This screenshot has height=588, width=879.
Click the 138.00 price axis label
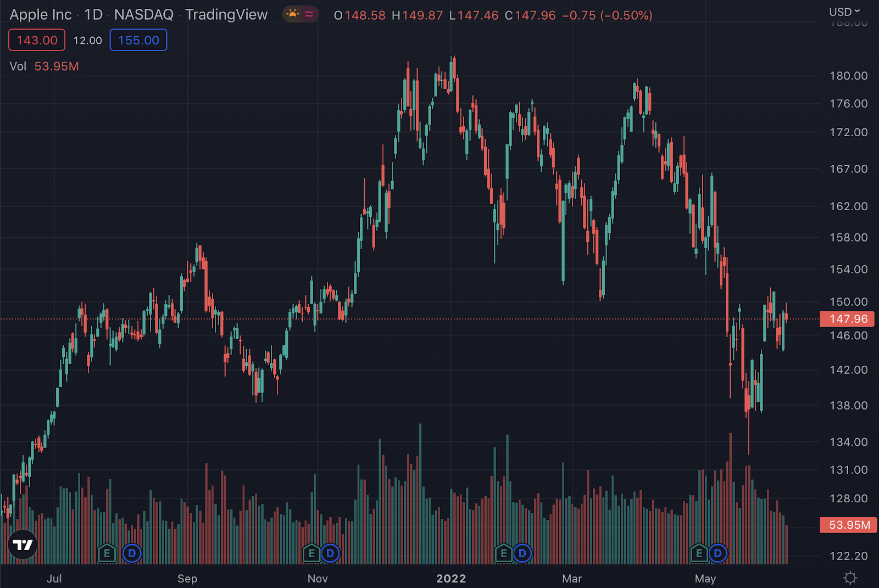click(849, 406)
